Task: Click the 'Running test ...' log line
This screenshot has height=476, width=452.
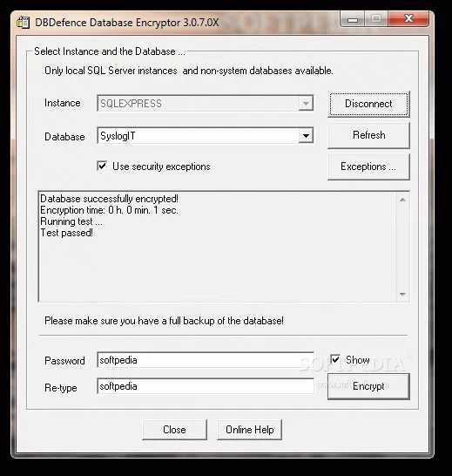Action: pyautogui.click(x=71, y=221)
